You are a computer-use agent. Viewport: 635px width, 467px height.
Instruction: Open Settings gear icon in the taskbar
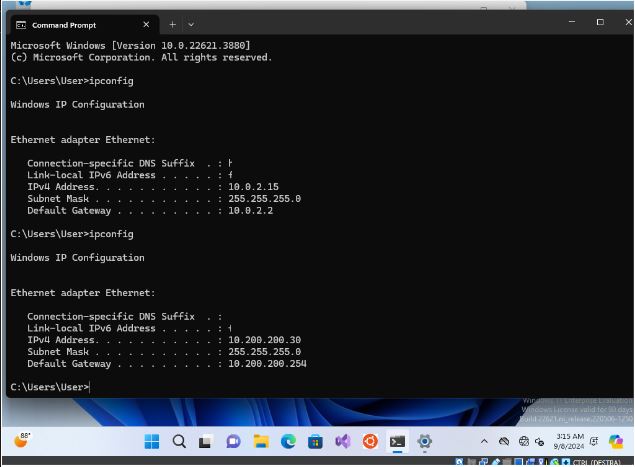pos(424,441)
